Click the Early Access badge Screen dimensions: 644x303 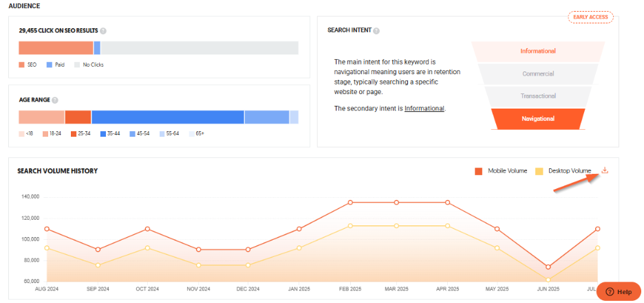[x=590, y=17]
